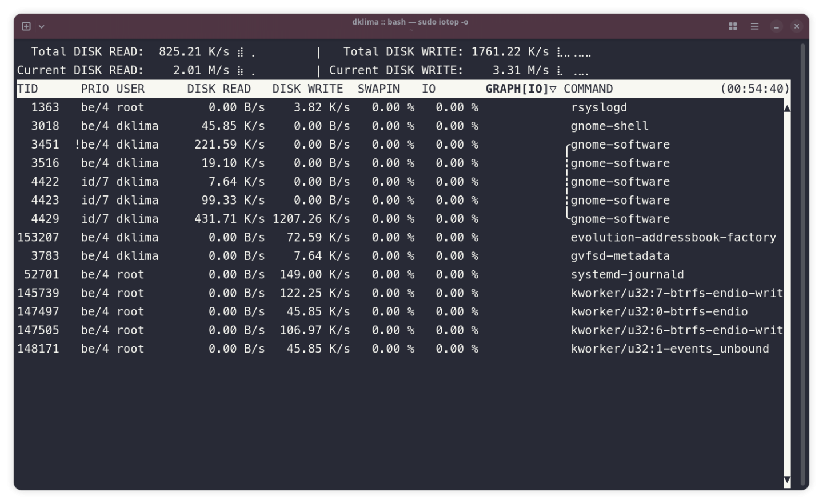Open a new terminal tab

pyautogui.click(x=25, y=26)
